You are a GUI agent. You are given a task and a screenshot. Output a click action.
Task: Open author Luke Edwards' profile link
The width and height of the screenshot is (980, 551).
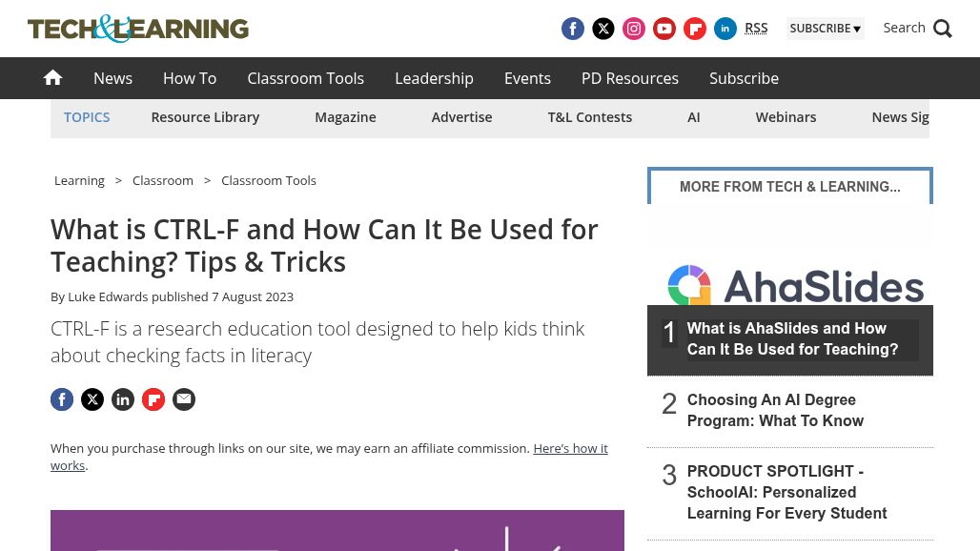pos(108,296)
